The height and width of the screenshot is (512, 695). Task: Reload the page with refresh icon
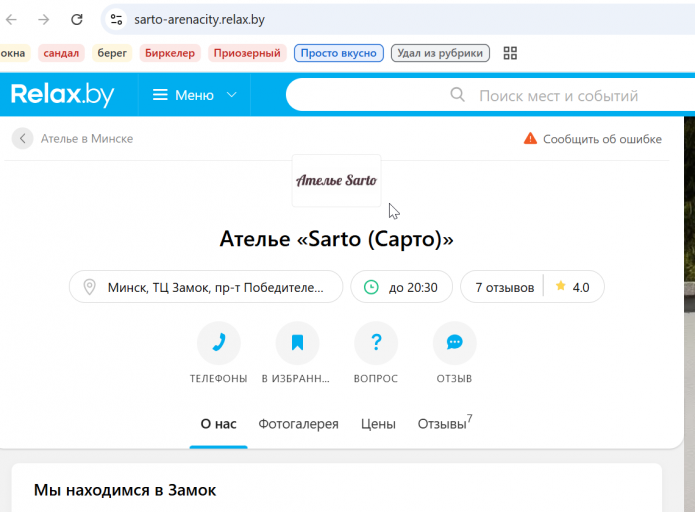pyautogui.click(x=77, y=20)
